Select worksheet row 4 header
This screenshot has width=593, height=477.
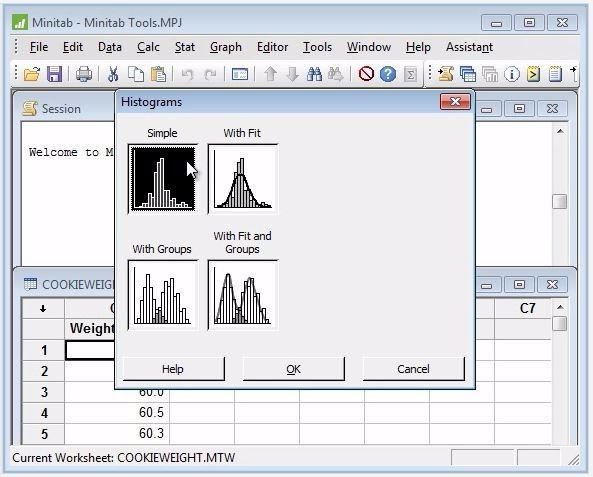pos(43,413)
